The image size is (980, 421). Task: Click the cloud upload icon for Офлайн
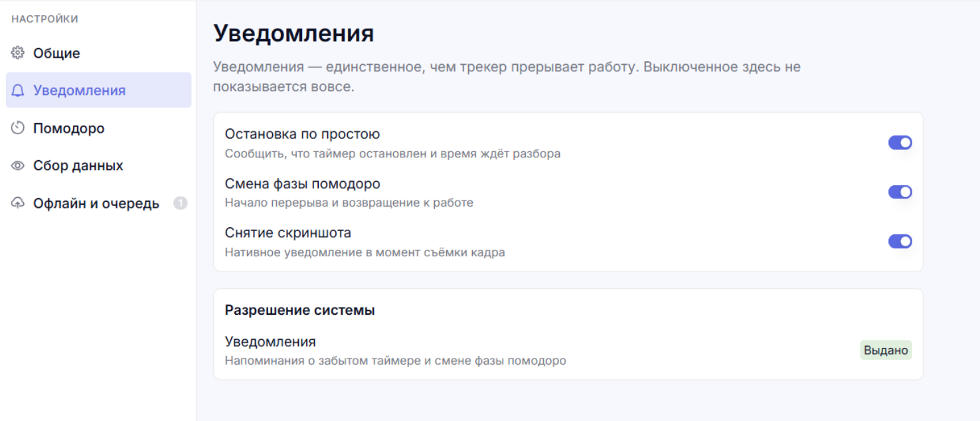18,203
